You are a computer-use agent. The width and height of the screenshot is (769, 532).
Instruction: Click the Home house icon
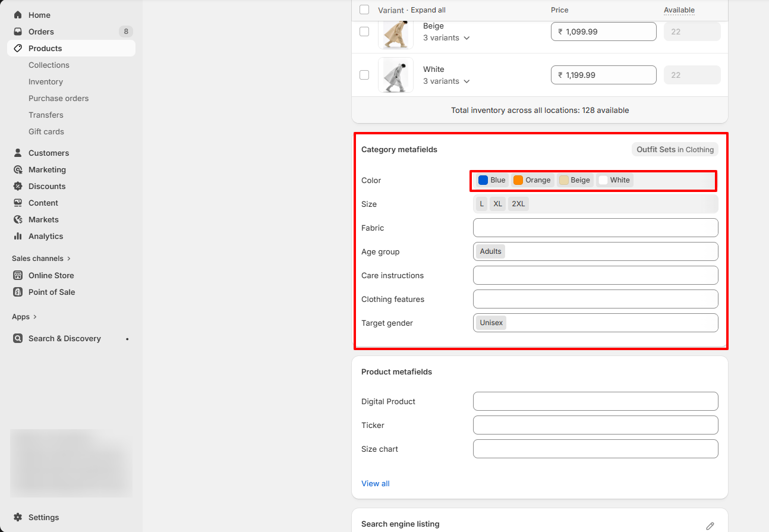(18, 15)
